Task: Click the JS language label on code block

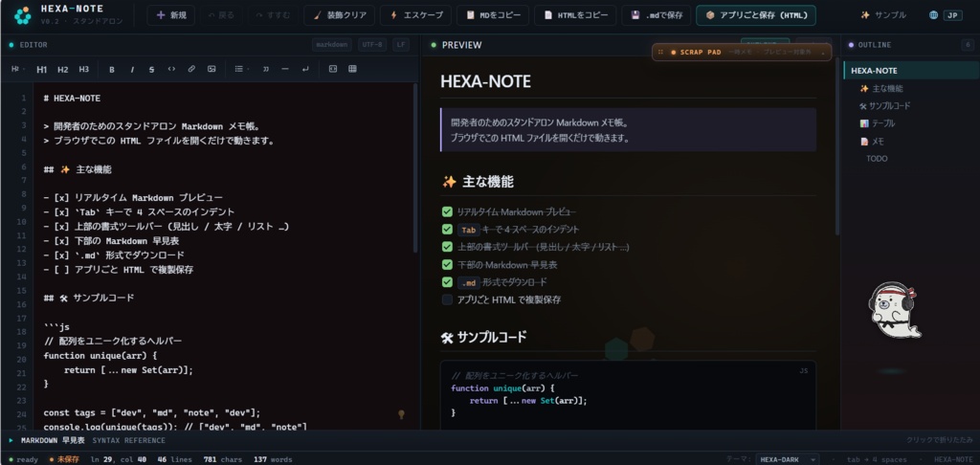Action: 804,370
